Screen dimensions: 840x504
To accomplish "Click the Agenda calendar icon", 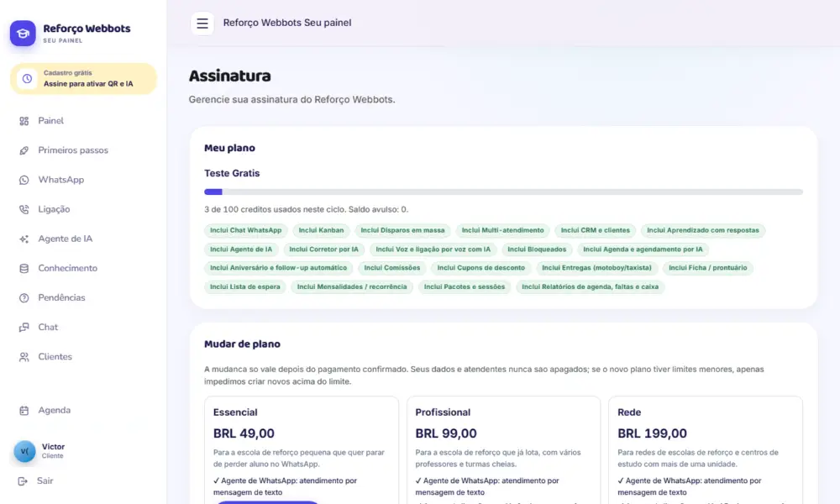I will click(x=24, y=410).
